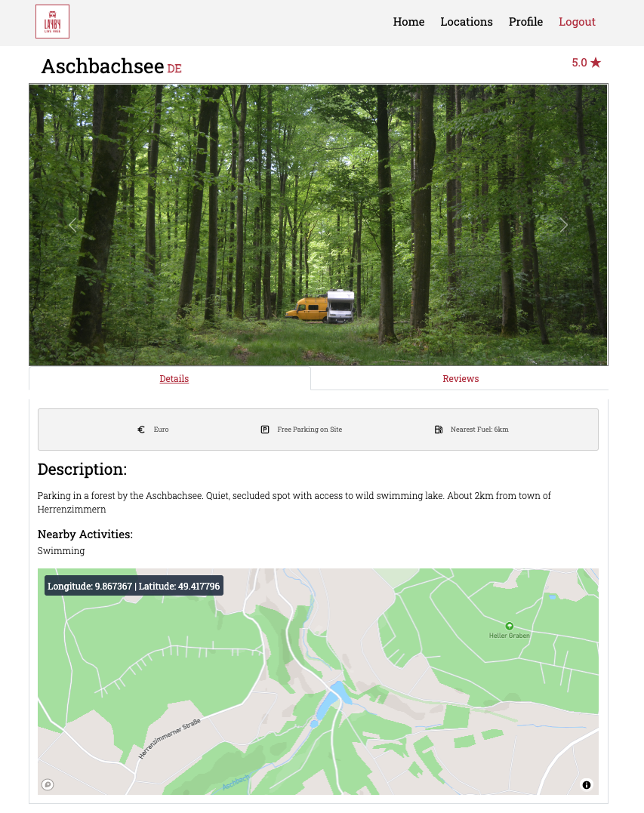Viewport: 644px width, 813px height.
Task: Show the previous carousel photo
Action: click(x=72, y=225)
